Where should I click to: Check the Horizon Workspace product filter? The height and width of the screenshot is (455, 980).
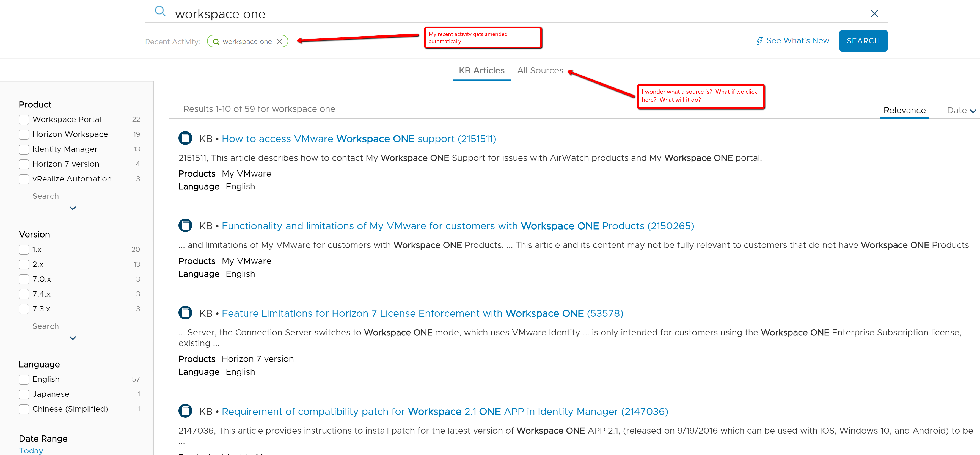pos(24,135)
